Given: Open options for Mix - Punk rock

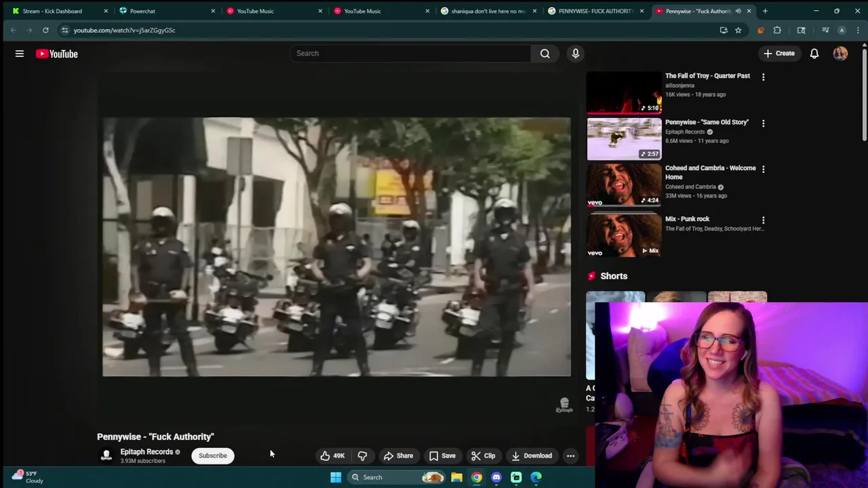Looking at the screenshot, I should (x=764, y=220).
